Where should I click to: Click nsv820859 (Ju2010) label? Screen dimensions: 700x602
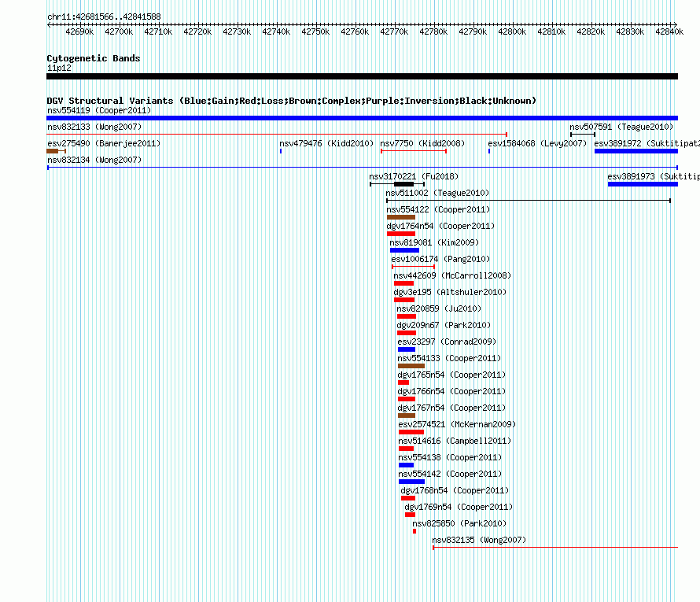(x=439, y=308)
